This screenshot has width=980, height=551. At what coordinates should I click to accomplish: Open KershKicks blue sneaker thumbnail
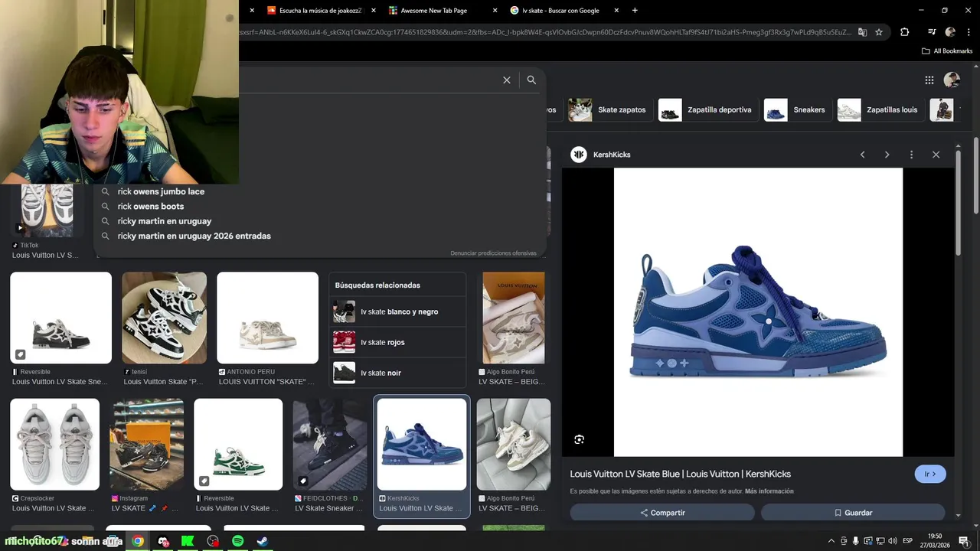pyautogui.click(x=422, y=445)
